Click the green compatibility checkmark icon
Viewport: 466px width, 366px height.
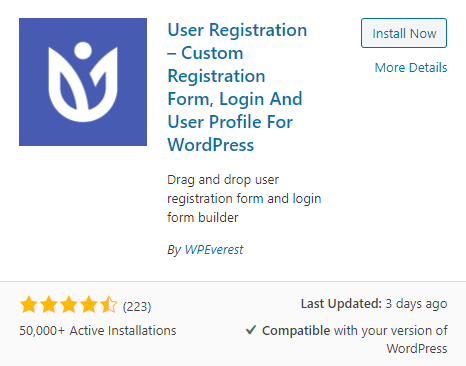pos(251,330)
